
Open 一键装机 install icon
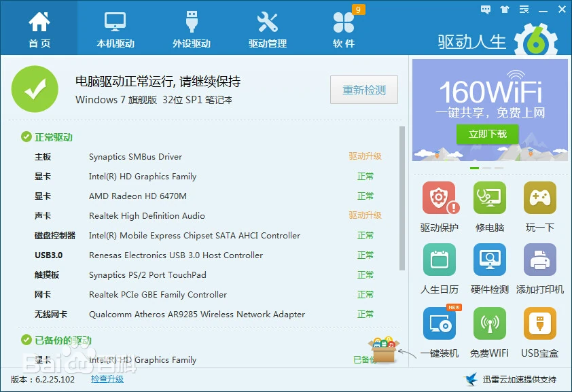point(440,323)
